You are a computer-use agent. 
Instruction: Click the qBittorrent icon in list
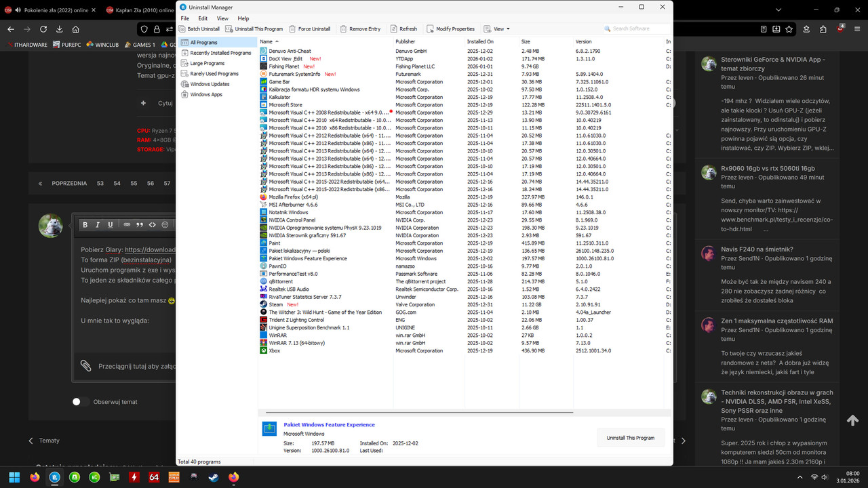pyautogui.click(x=264, y=281)
